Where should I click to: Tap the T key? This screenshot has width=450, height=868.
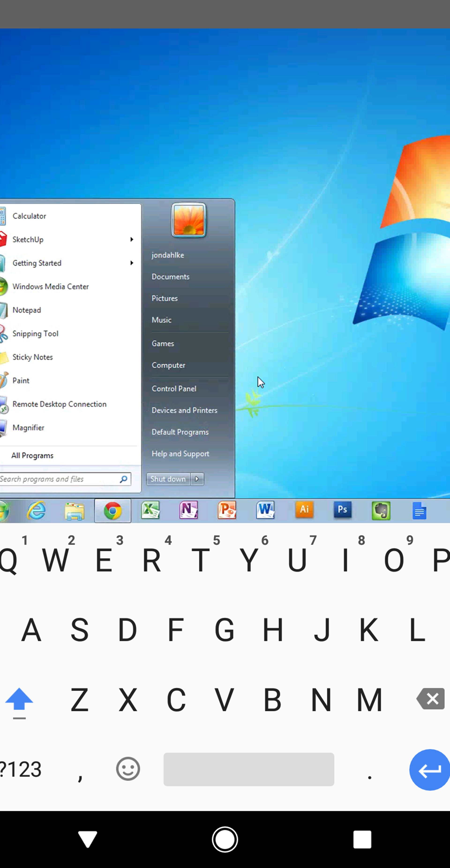click(200, 560)
